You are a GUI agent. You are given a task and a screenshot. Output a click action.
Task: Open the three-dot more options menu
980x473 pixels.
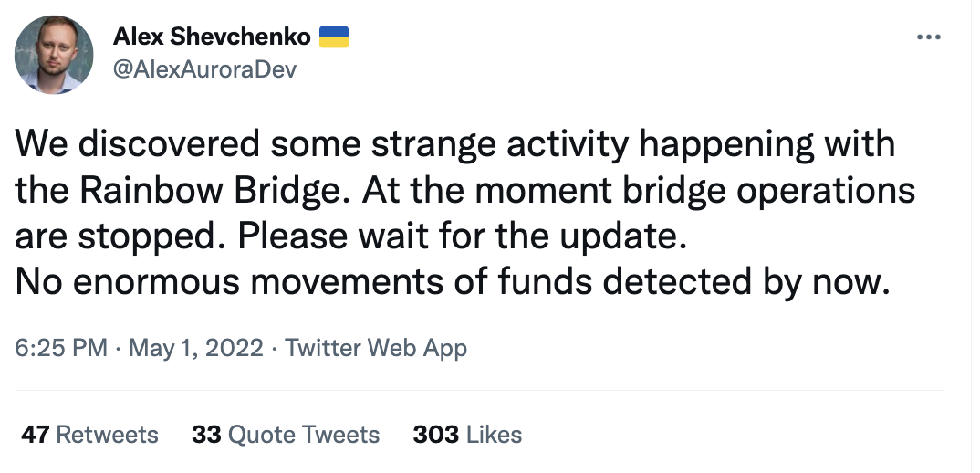point(928,37)
